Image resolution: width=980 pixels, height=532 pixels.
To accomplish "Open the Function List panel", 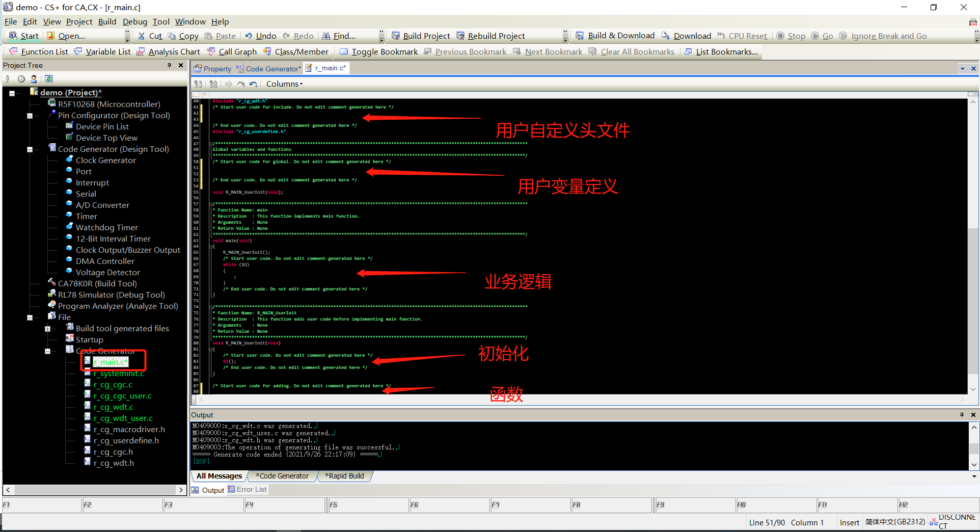I will click(x=39, y=51).
